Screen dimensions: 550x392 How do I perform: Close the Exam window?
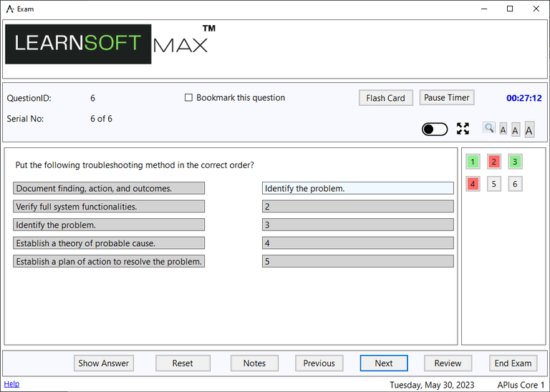pos(536,9)
